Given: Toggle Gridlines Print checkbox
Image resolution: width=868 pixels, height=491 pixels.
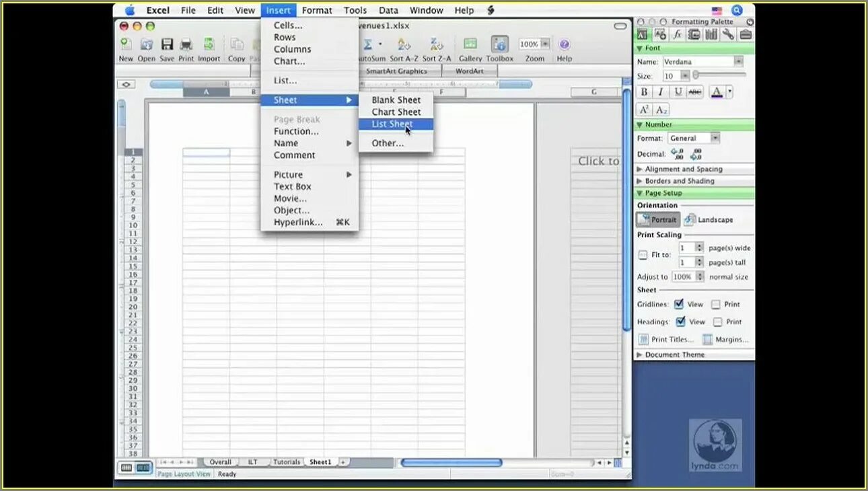Looking at the screenshot, I should (x=716, y=305).
